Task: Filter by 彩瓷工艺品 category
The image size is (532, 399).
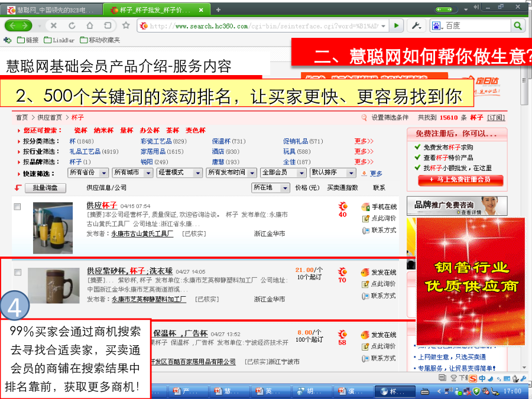Action: pyautogui.click(x=156, y=141)
